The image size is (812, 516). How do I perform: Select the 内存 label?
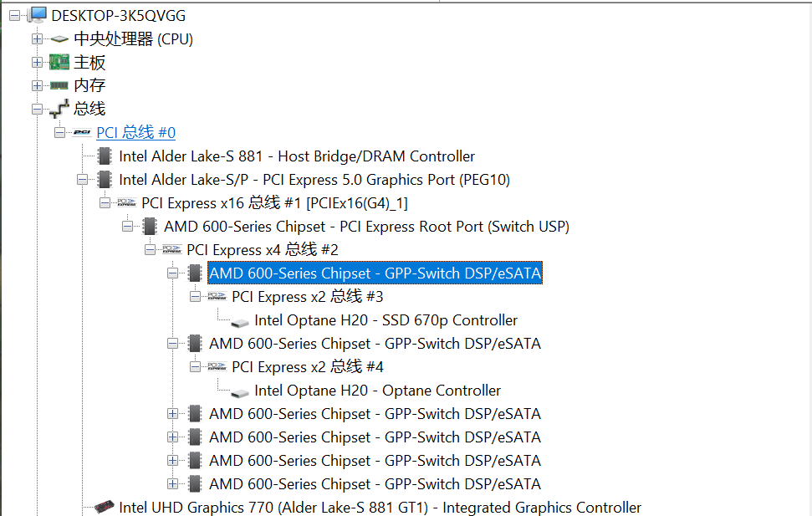tap(89, 85)
